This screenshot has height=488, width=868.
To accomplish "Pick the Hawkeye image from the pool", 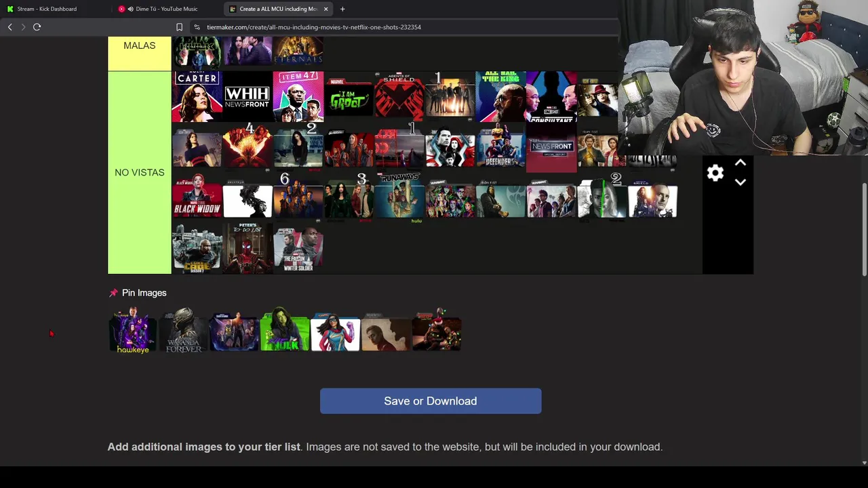I will point(133,330).
